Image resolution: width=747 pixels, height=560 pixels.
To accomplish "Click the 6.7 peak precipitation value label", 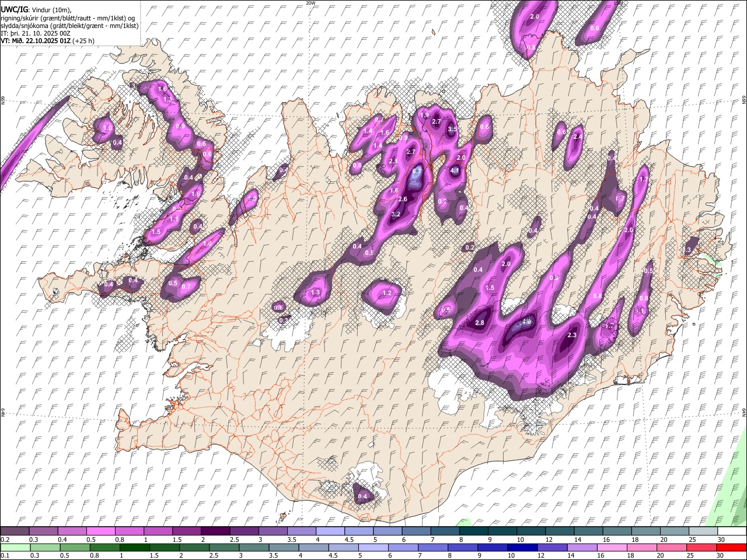I will 417,171.
